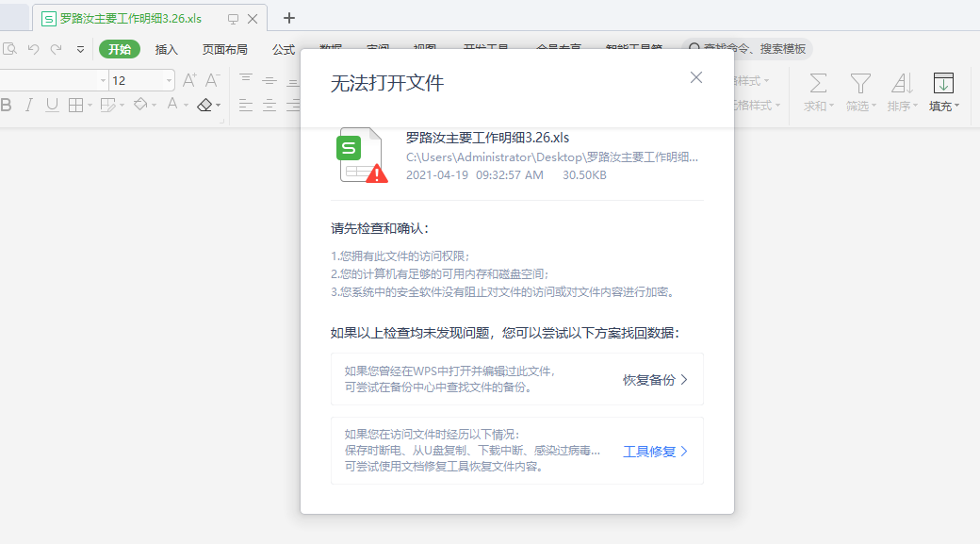Click the 求和 sum icon
Image resolution: width=980 pixels, height=544 pixels.
click(818, 83)
